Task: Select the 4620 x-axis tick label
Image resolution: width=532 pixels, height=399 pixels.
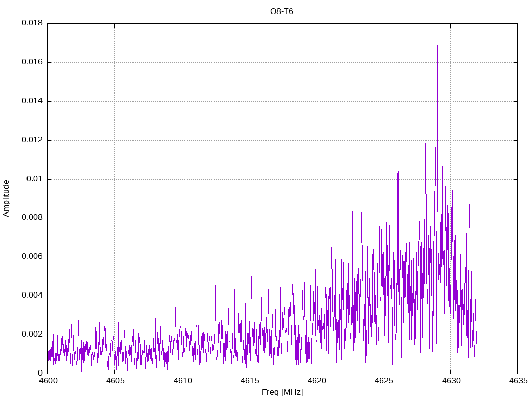Action: coord(316,381)
